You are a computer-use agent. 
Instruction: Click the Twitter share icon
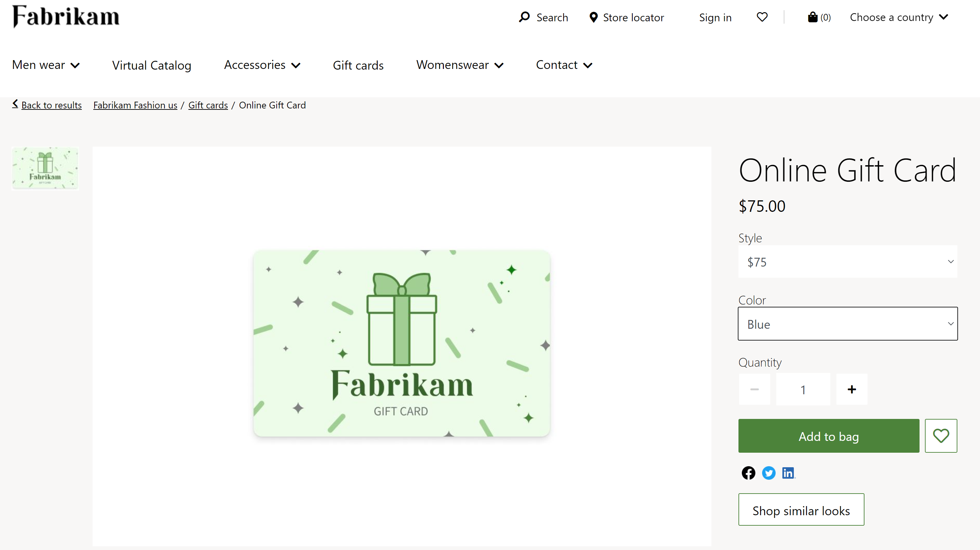(768, 473)
